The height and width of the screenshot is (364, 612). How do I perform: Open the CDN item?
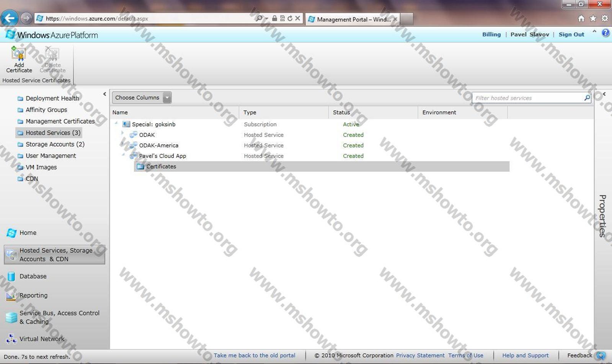[x=32, y=179]
